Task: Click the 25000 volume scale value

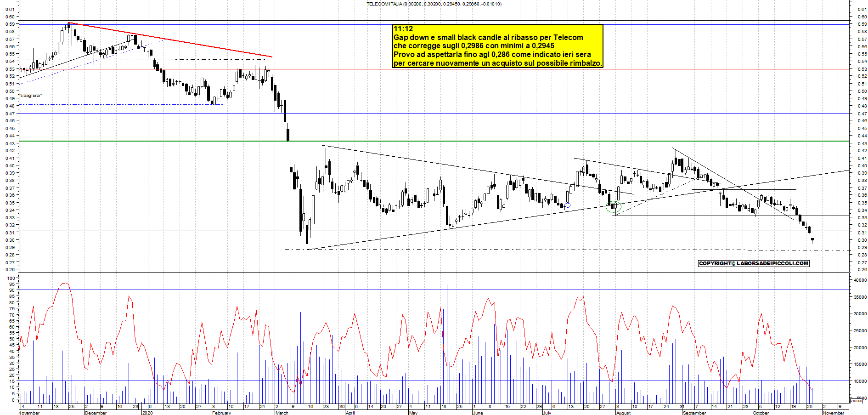Action: [x=860, y=330]
